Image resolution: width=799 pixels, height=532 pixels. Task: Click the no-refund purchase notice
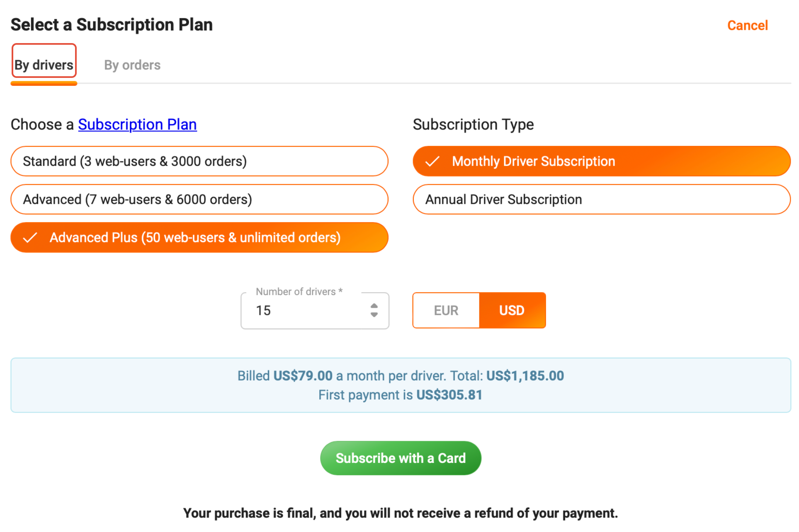pyautogui.click(x=401, y=513)
